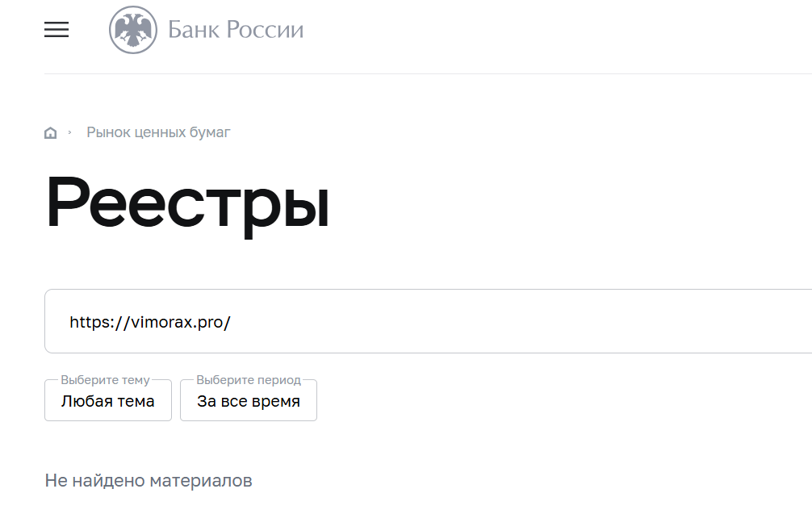Image resolution: width=812 pixels, height=514 pixels.
Task: Click the Не найдено материалов message
Action: click(149, 481)
